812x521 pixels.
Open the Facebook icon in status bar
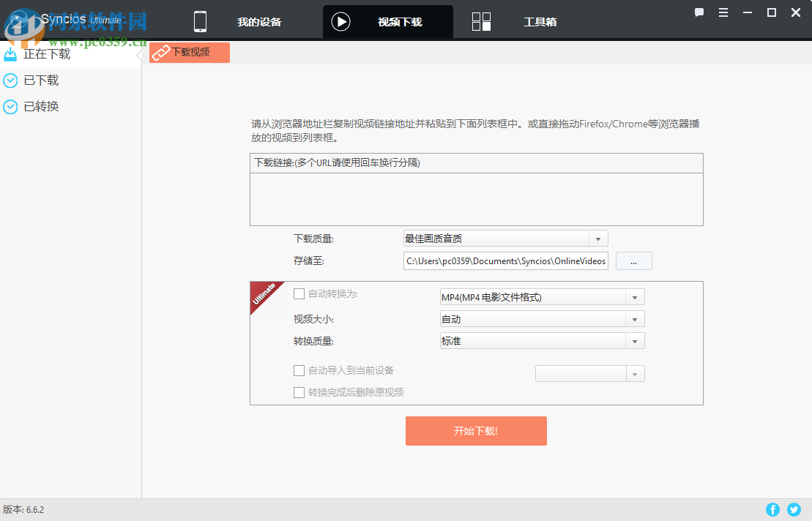coord(772,509)
